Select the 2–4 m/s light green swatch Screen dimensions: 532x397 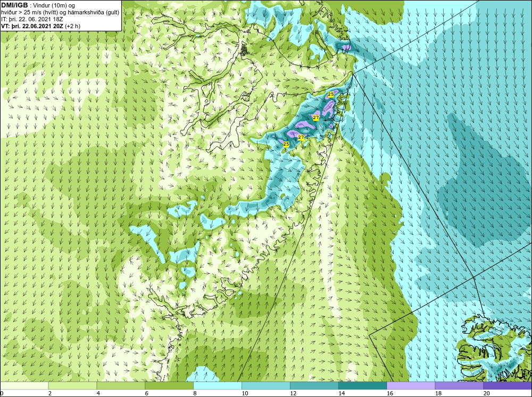tap(72, 385)
